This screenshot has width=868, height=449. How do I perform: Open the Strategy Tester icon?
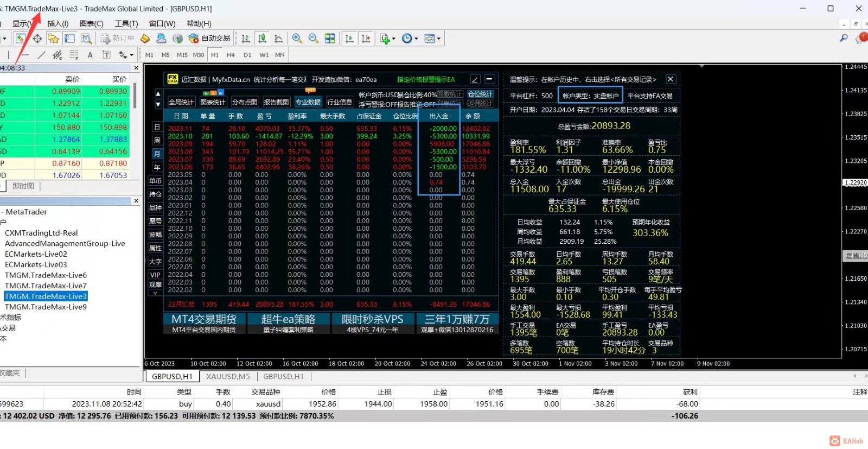[86, 38]
